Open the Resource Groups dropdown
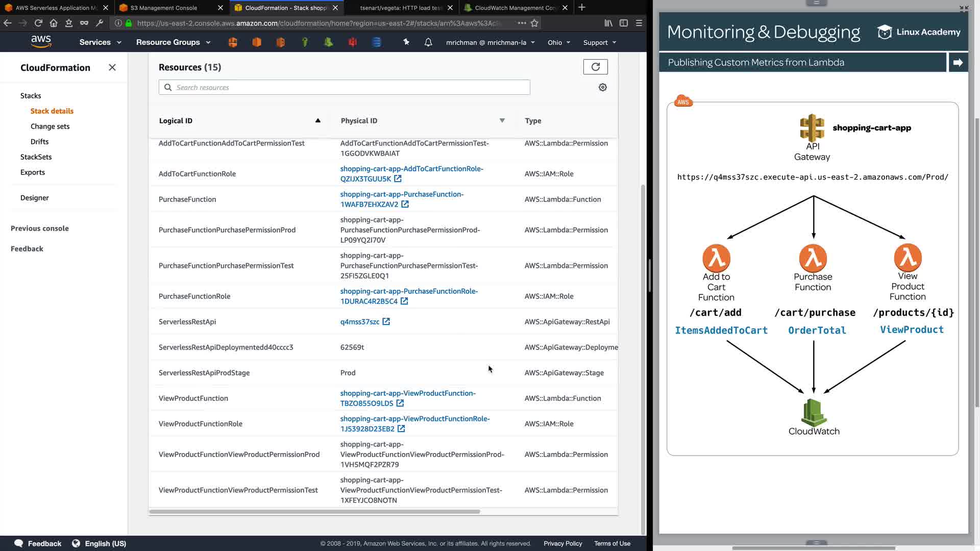The image size is (980, 551). (173, 42)
